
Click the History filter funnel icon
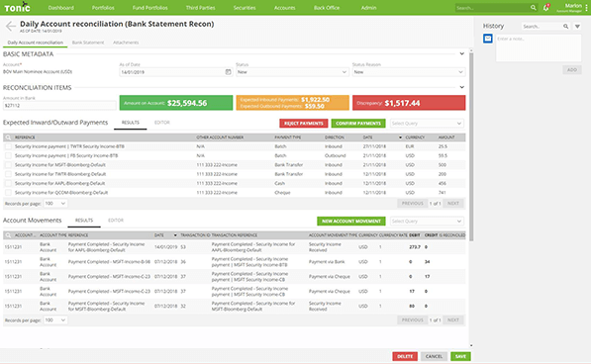click(577, 27)
